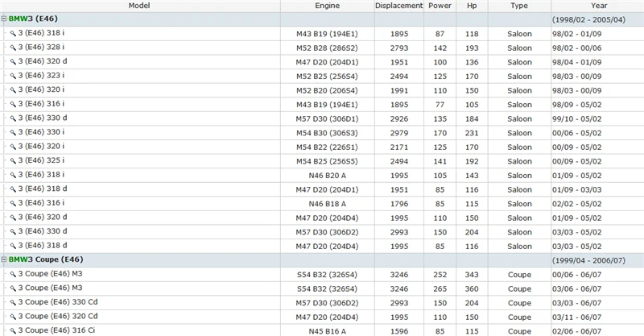644x336 pixels.
Task: Click displacement value 2171
Action: (x=399, y=147)
